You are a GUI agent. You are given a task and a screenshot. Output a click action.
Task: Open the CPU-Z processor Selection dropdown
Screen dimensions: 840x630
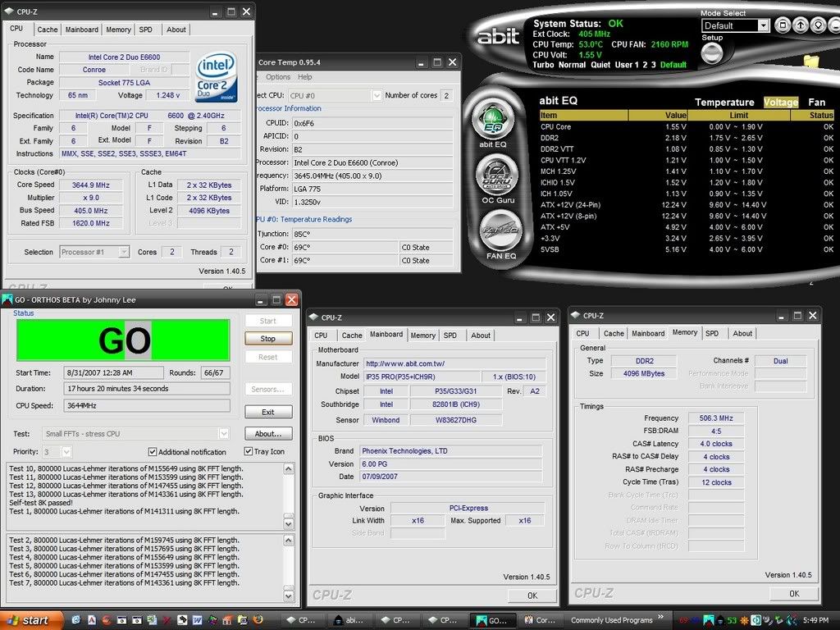tap(124, 252)
